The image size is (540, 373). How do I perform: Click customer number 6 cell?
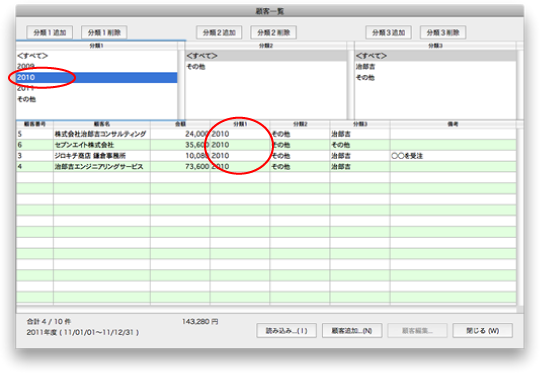pos(35,145)
